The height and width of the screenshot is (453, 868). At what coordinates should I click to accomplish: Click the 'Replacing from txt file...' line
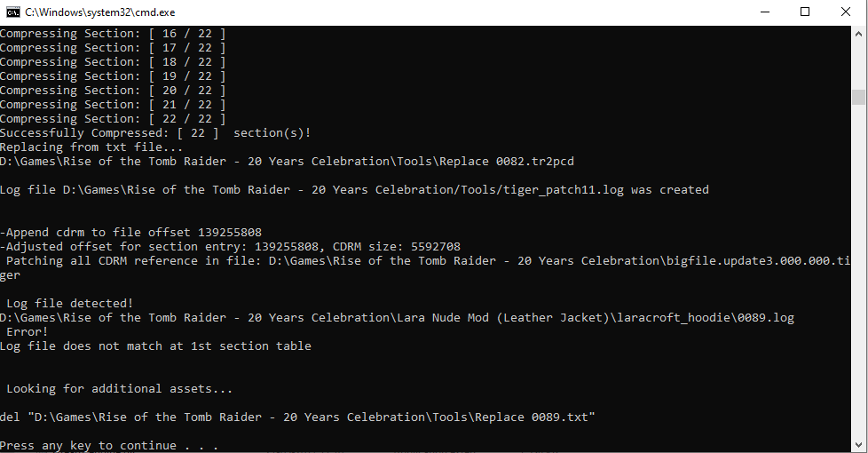point(91,147)
